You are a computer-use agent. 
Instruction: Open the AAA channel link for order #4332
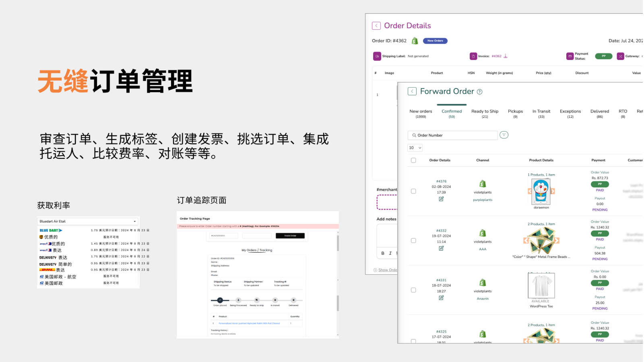click(x=483, y=249)
